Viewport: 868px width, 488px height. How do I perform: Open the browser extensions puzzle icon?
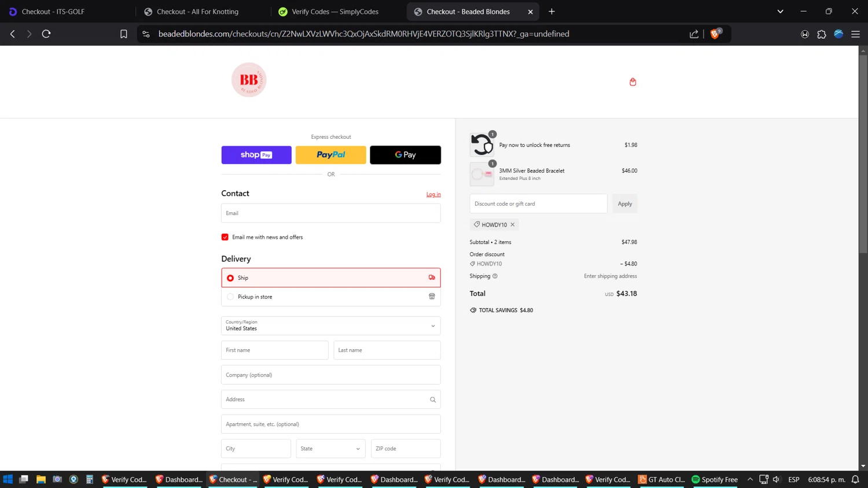[821, 34]
